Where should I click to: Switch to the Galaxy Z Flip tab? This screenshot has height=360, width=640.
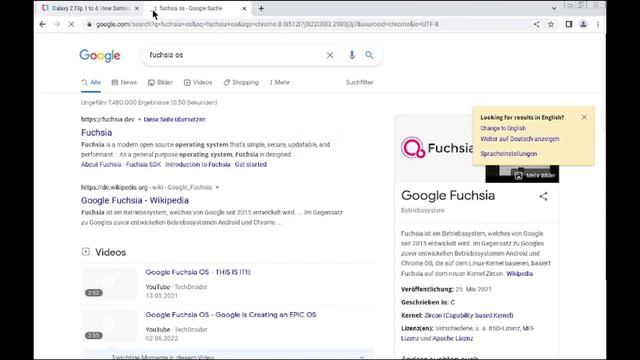pos(91,8)
